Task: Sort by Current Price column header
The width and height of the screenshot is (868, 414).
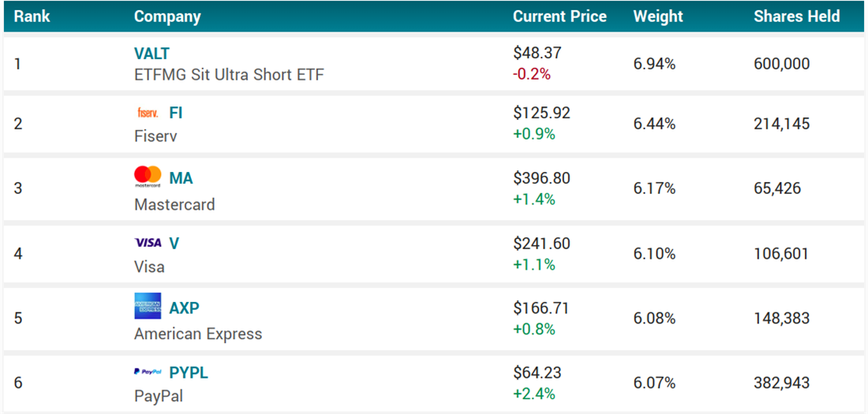Action: point(559,16)
